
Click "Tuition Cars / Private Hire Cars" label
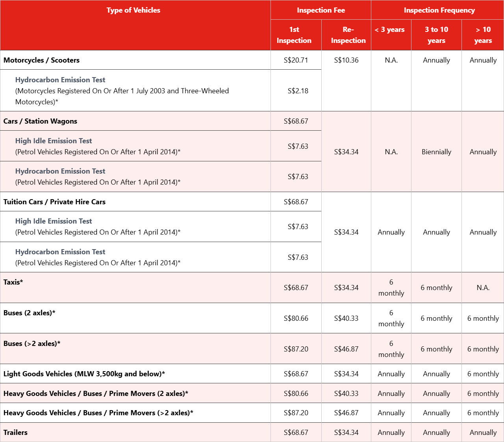pyautogui.click(x=54, y=202)
